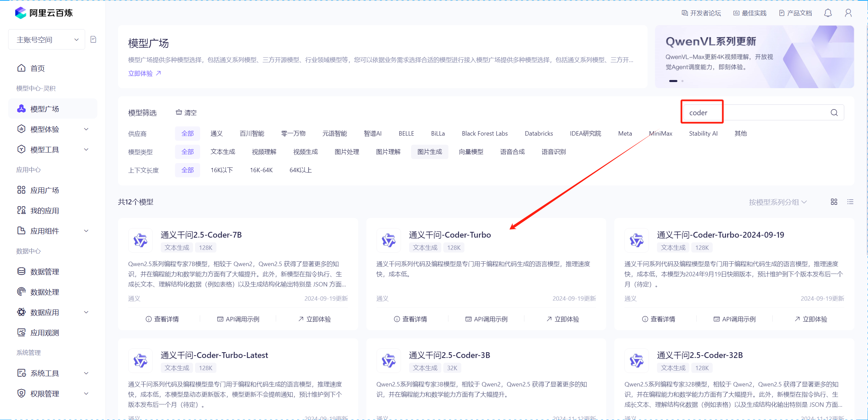Click 立即体验 under 模型广场 description
This screenshot has height=420, width=868.
pyautogui.click(x=144, y=73)
